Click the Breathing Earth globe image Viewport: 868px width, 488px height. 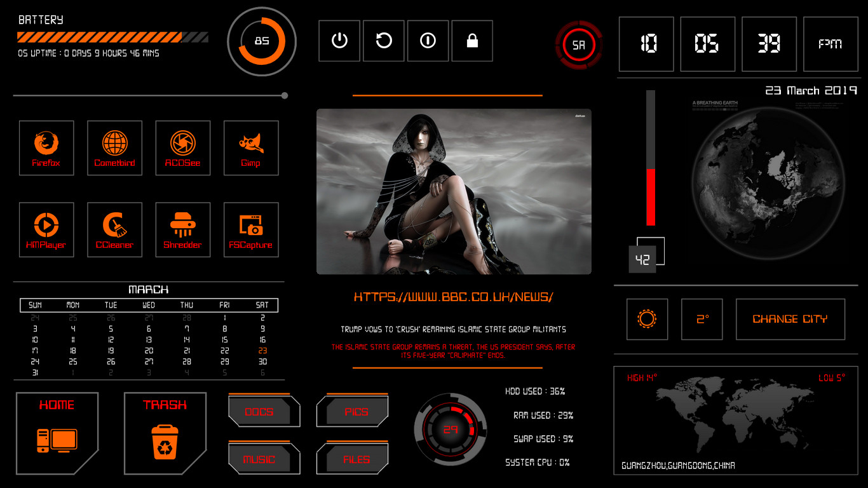768,183
